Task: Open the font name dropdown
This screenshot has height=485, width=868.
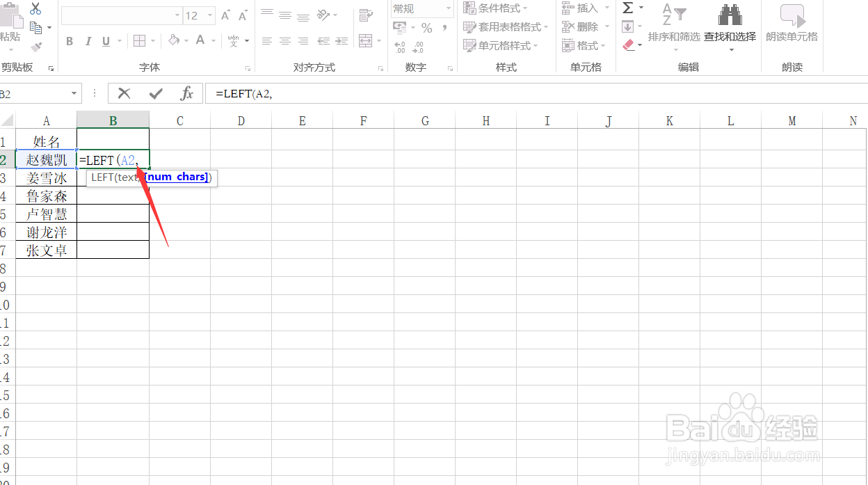Action: click(177, 15)
